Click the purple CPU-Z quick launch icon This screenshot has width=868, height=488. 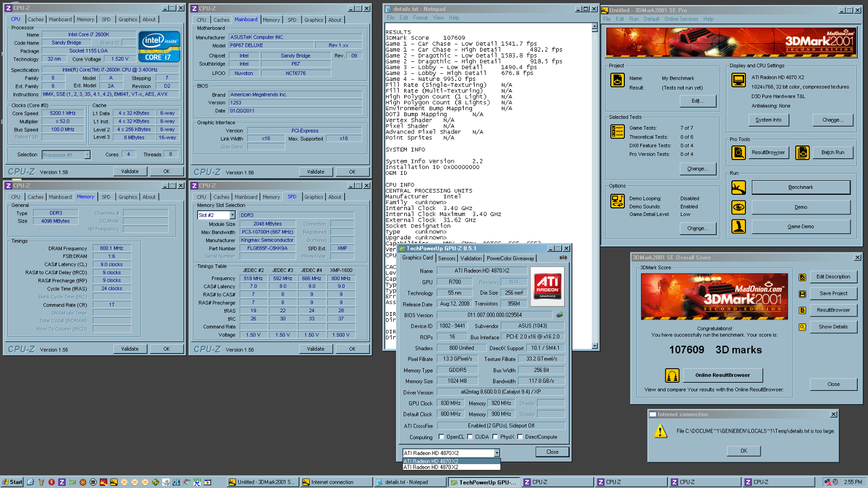click(x=62, y=482)
